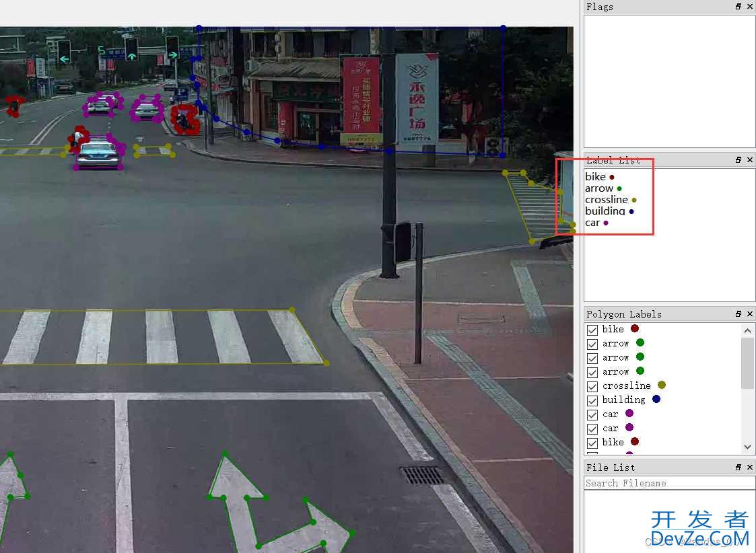The image size is (756, 553).
Task: Float the Flags panel
Action: [x=738, y=6]
